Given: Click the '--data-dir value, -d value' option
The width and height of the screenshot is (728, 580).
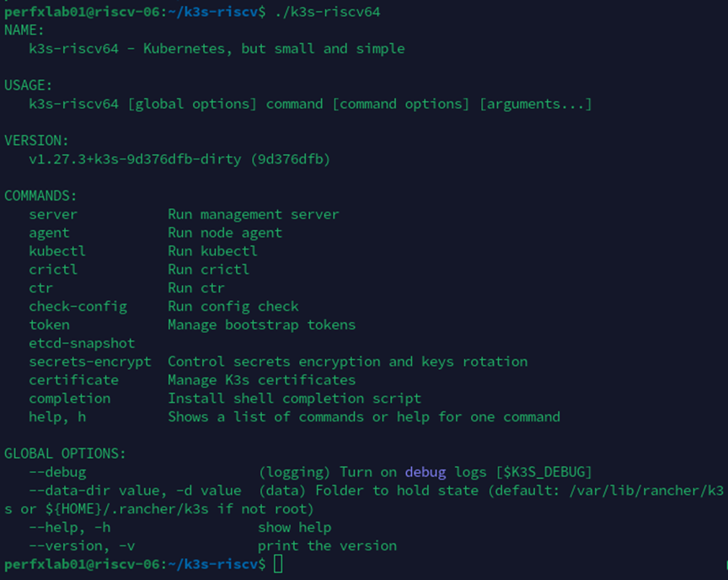Looking at the screenshot, I should (x=135, y=491).
